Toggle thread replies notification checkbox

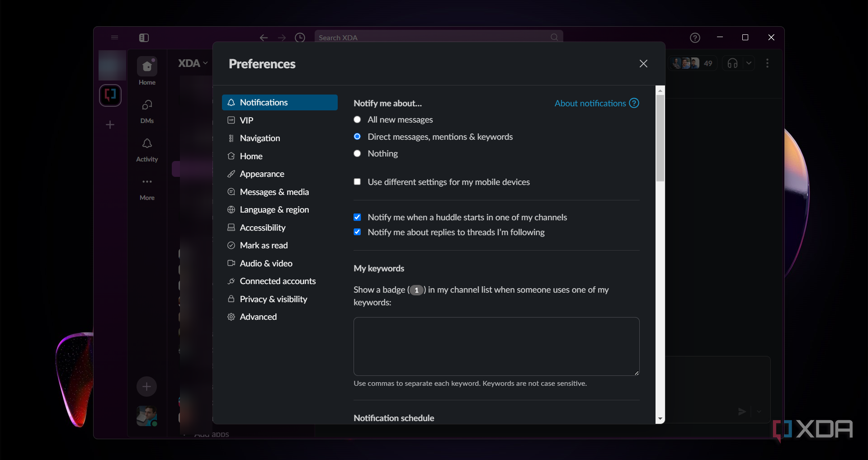click(x=357, y=232)
